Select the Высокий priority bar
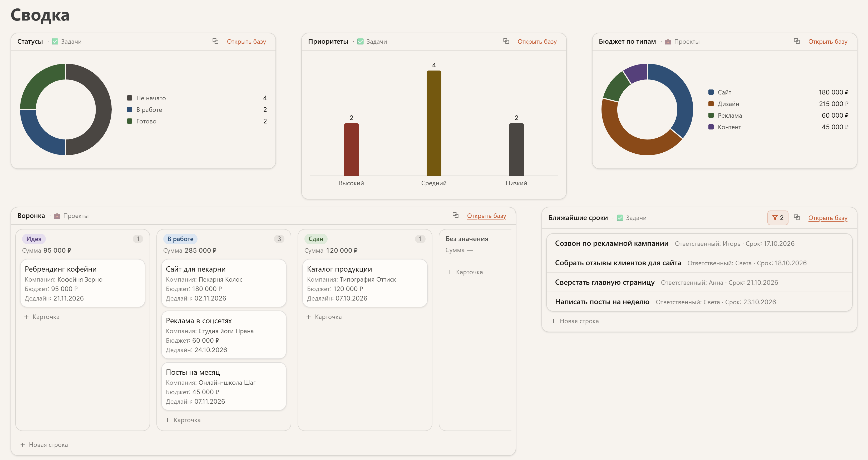868x460 pixels. click(x=351, y=149)
